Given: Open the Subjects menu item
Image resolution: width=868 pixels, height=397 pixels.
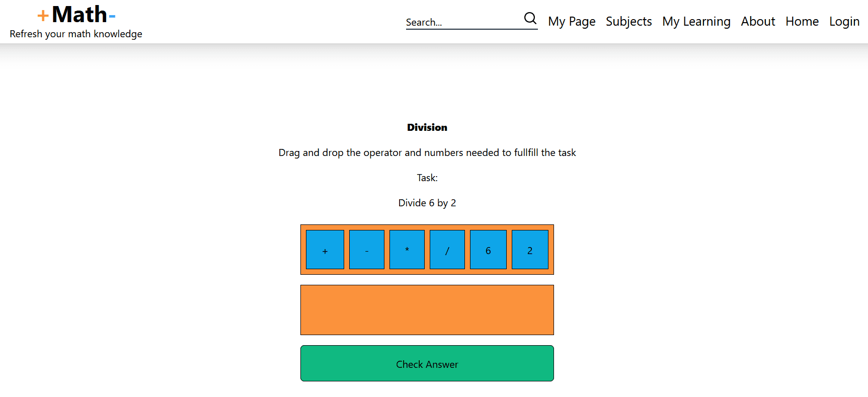Looking at the screenshot, I should click(628, 22).
